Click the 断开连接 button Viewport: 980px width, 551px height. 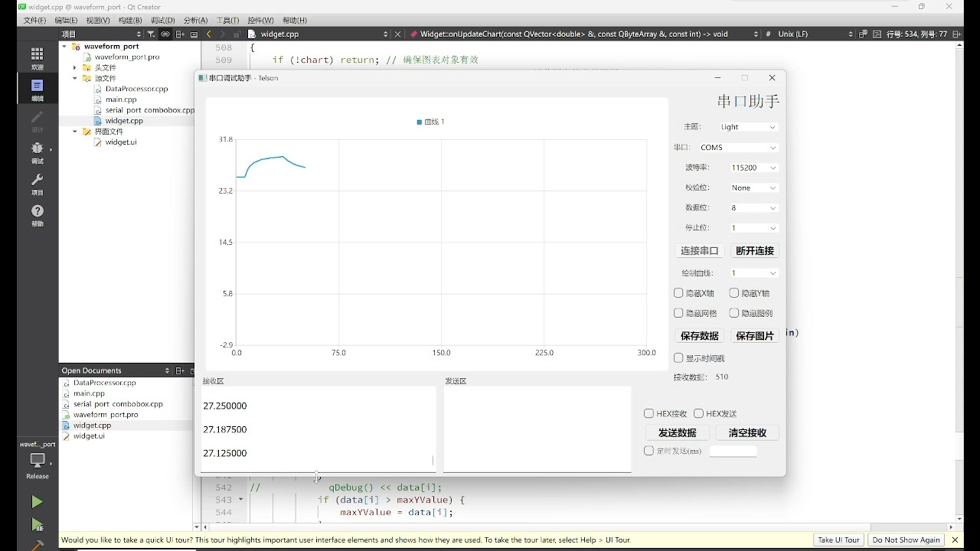(753, 250)
